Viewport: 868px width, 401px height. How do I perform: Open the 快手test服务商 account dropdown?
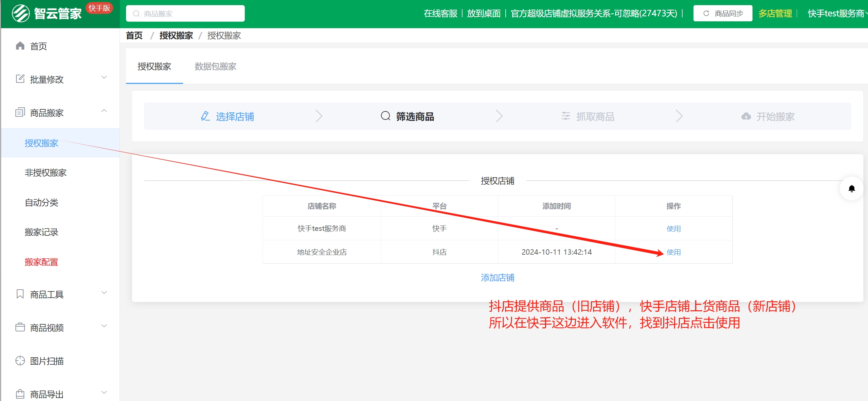coord(837,14)
